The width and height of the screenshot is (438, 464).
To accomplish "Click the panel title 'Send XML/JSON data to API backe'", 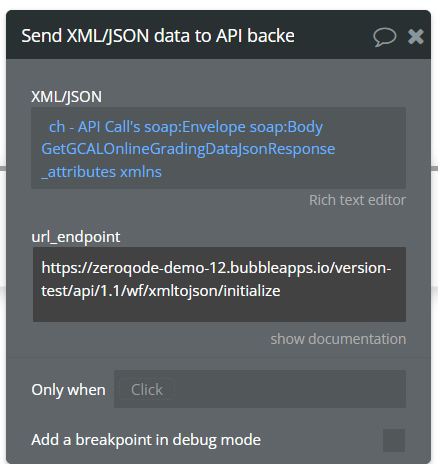I will (x=158, y=36).
